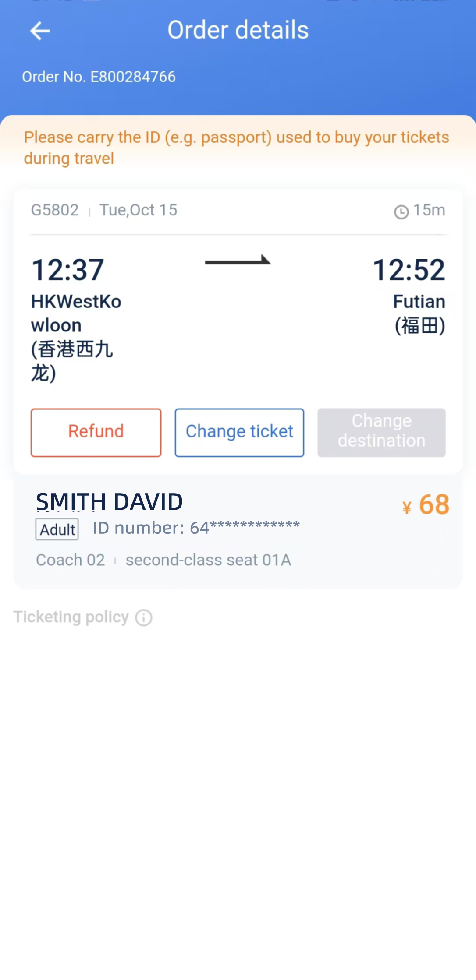The height and width of the screenshot is (980, 476).
Task: Tap Coach 02 second-class seat 01A
Action: click(x=163, y=560)
